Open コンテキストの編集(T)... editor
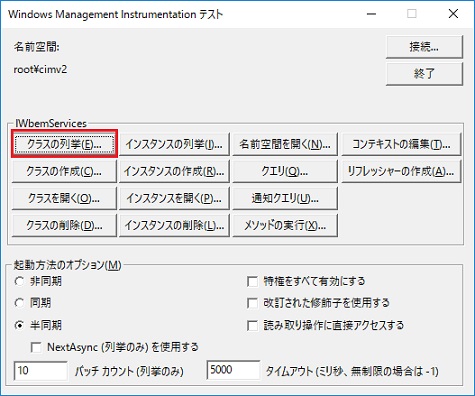This screenshot has width=475, height=396. (401, 144)
